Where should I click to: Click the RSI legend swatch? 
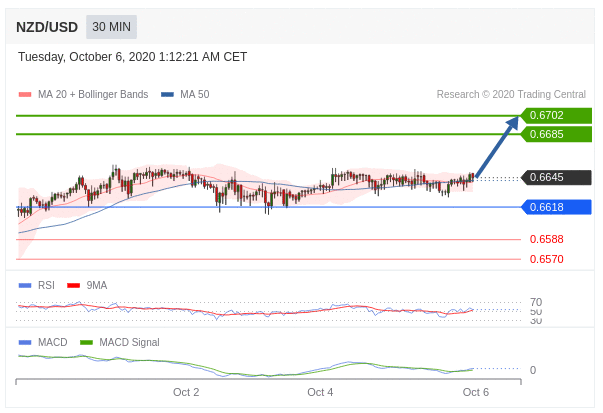click(25, 285)
